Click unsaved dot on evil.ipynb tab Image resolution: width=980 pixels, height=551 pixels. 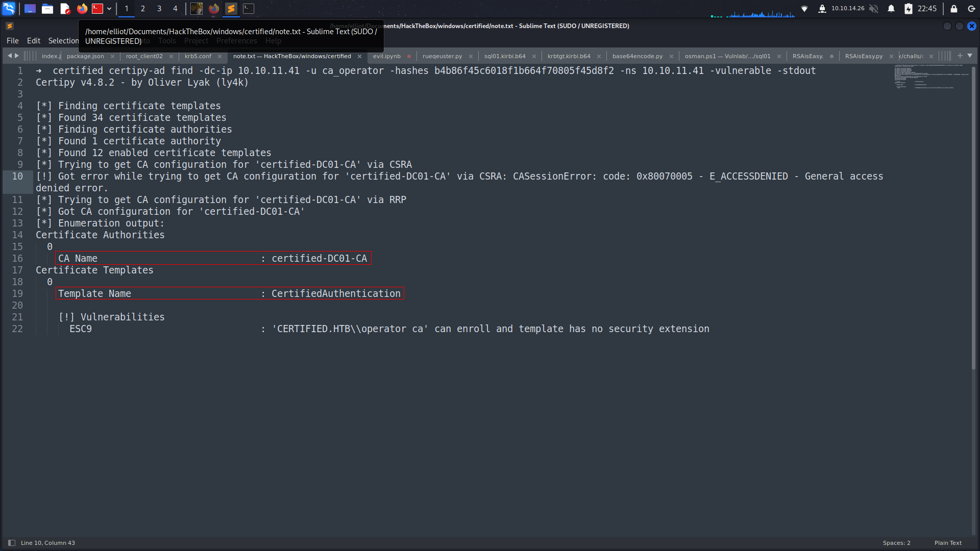(x=409, y=56)
